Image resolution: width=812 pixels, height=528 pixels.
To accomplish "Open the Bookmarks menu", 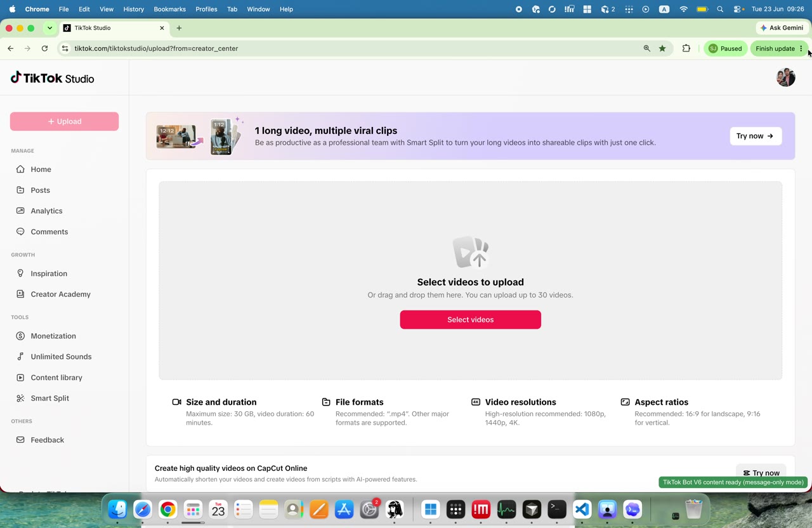I will (x=169, y=9).
